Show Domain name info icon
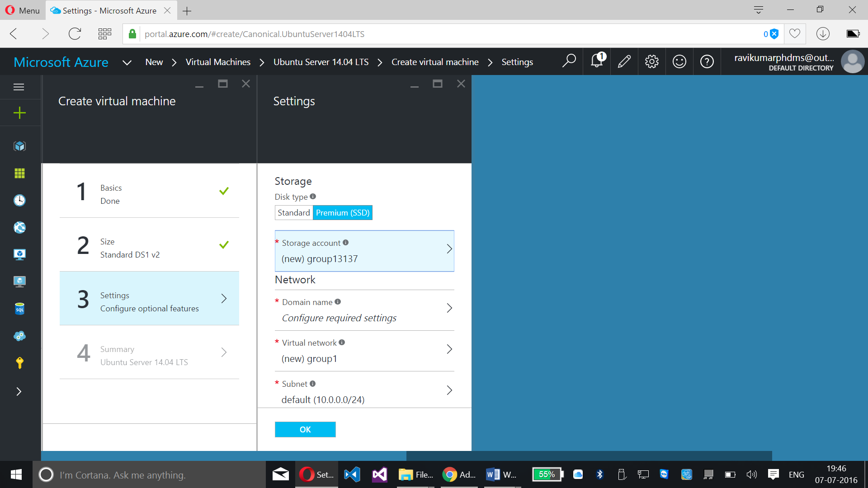The width and height of the screenshot is (868, 488). (x=338, y=302)
